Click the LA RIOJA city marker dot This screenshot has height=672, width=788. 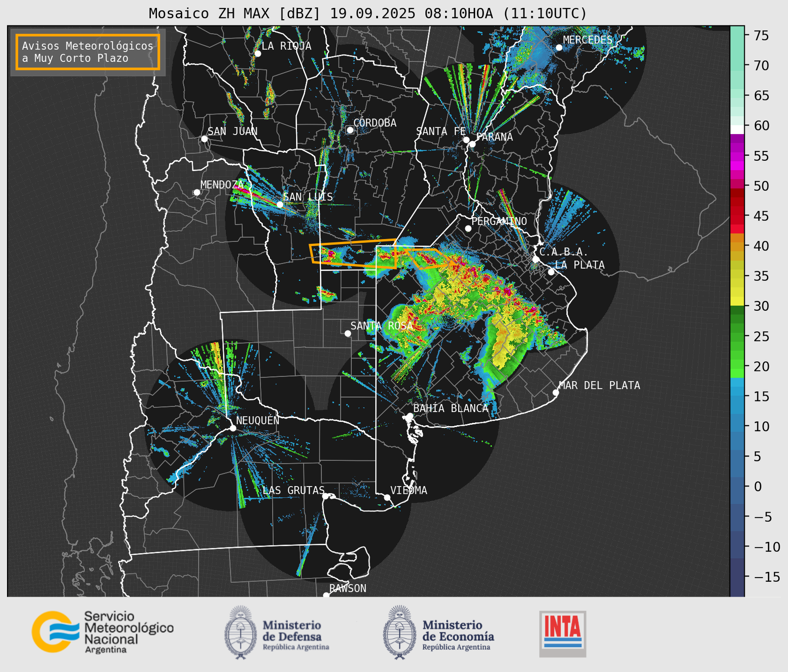(x=257, y=53)
